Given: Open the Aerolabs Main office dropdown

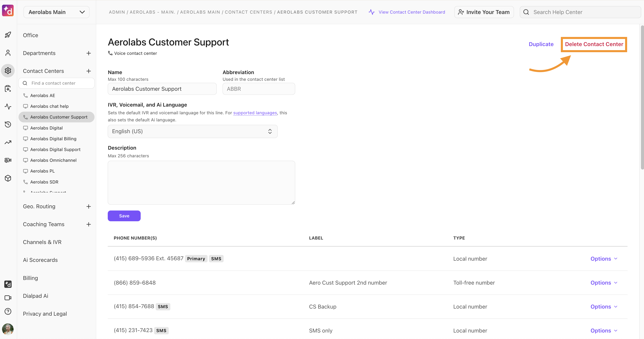Looking at the screenshot, I should [x=57, y=12].
